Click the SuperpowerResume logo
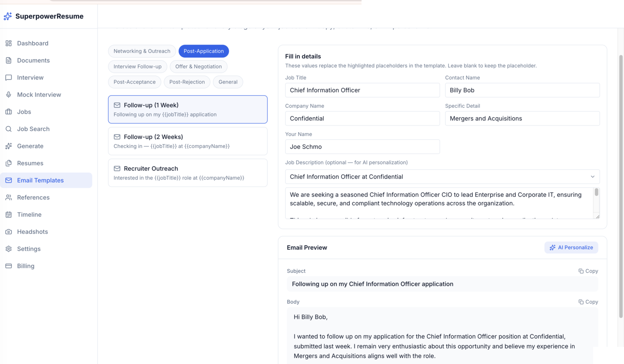The width and height of the screenshot is (624, 364). (x=43, y=16)
